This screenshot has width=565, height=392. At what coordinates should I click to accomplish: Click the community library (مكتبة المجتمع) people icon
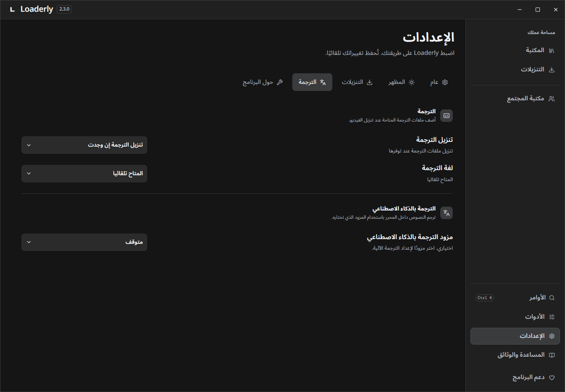[552, 99]
